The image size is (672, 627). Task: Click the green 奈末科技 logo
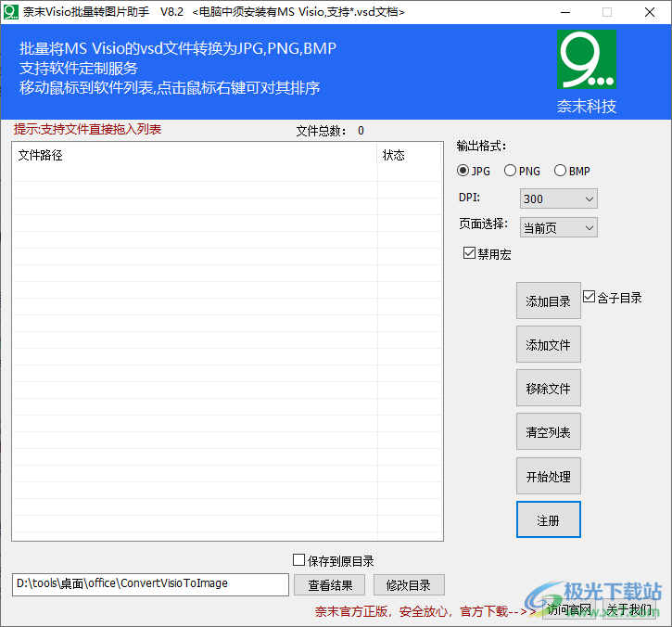pos(587,59)
